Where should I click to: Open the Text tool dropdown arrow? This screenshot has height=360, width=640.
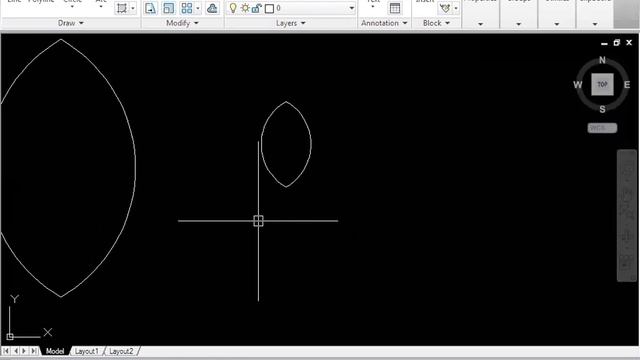click(x=373, y=7)
